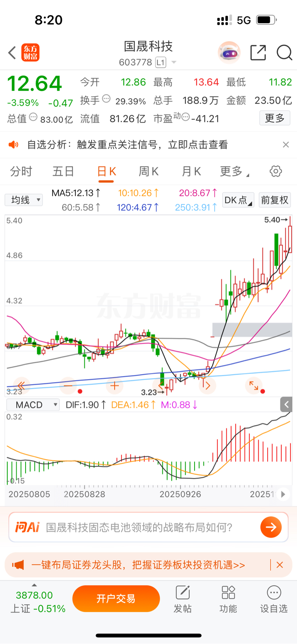Open the DK点 dropdown
Screen dimensions: 297x644
tap(239, 200)
